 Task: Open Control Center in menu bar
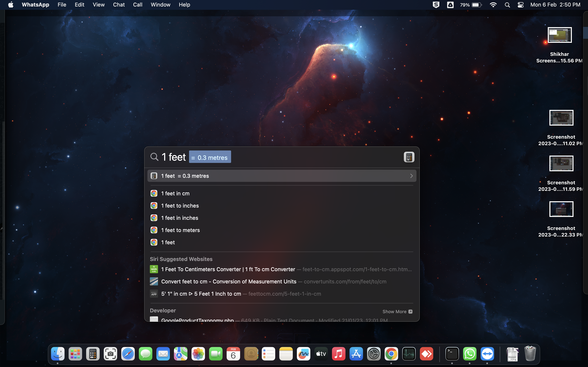point(520,5)
